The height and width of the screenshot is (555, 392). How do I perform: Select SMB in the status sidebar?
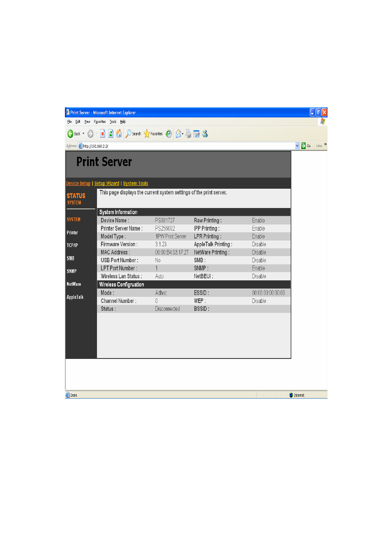pyautogui.click(x=71, y=259)
